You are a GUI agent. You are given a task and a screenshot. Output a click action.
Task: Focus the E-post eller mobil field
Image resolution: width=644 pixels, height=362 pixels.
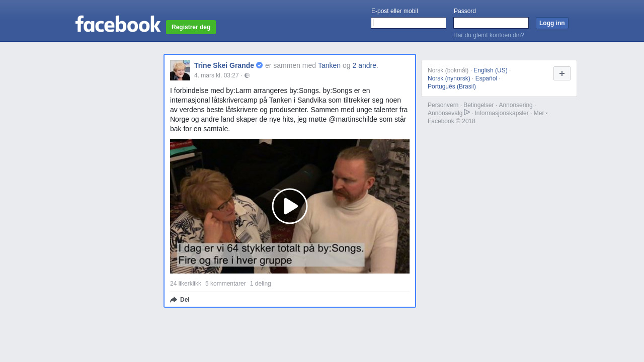(409, 23)
